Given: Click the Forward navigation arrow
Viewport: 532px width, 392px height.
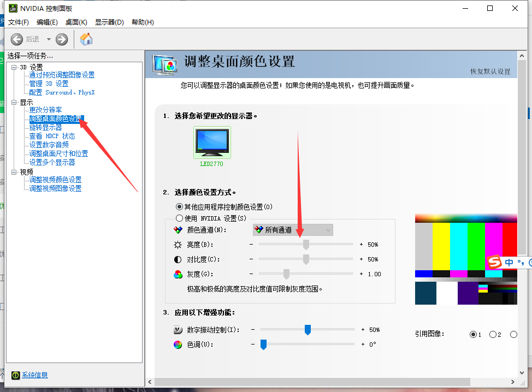Looking at the screenshot, I should pos(61,39).
